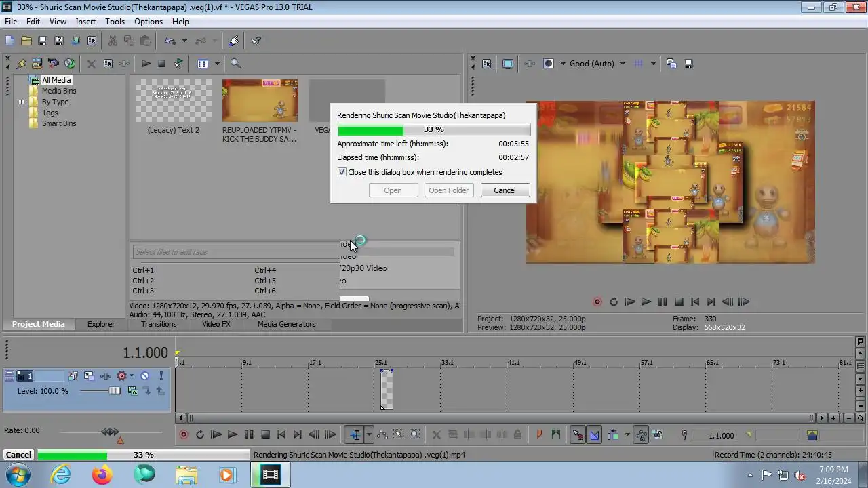868x488 pixels.
Task: Click the Save project icon
Action: (42, 41)
